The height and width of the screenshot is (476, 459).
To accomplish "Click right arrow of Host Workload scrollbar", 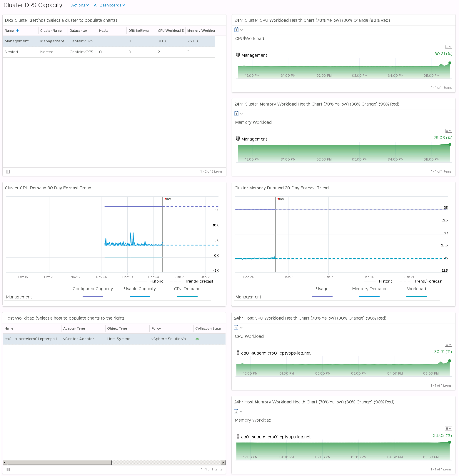I will [223, 463].
